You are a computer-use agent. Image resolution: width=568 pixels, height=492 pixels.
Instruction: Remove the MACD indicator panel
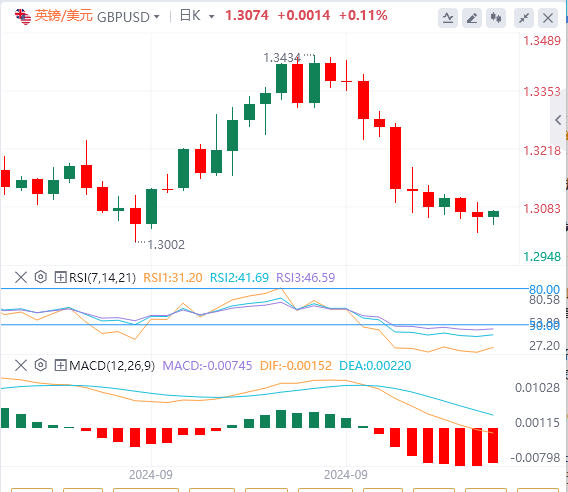(21, 365)
